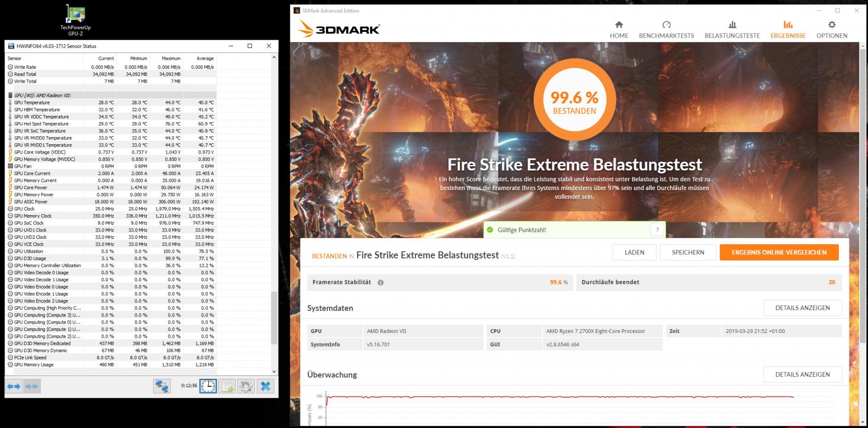The height and width of the screenshot is (428, 868).
Task: Click the LADEN button
Action: tap(634, 252)
